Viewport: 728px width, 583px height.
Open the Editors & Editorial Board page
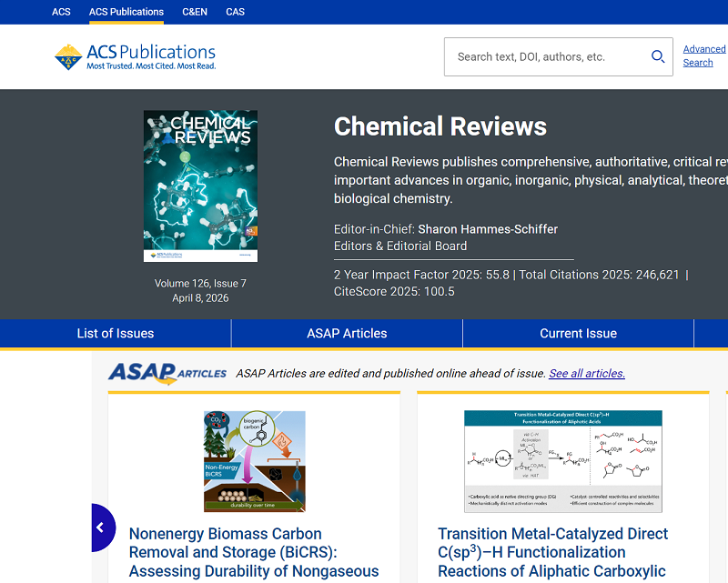pos(400,245)
